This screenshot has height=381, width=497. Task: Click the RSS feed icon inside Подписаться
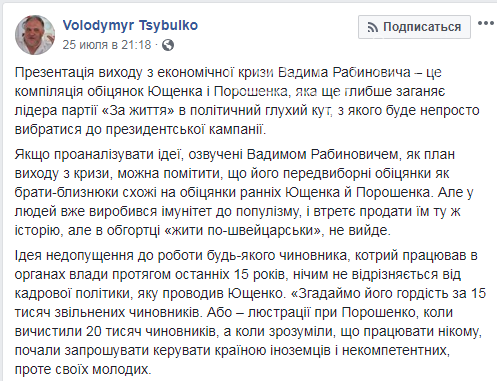click(x=372, y=27)
